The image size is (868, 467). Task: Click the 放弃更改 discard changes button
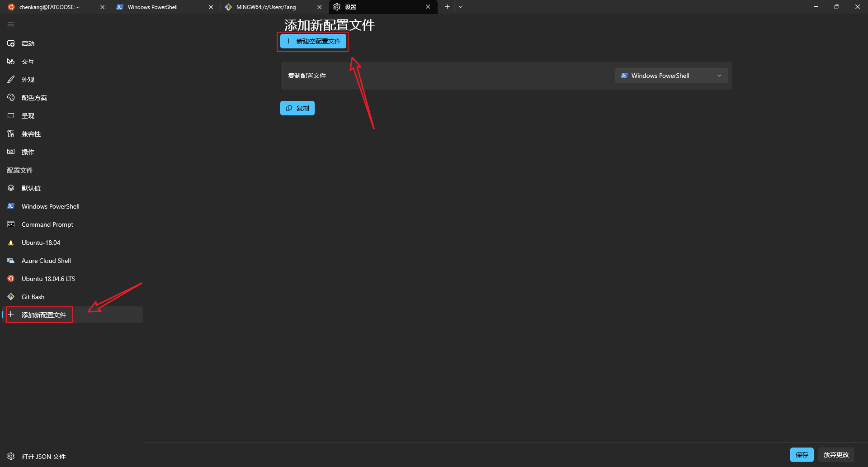(836, 455)
